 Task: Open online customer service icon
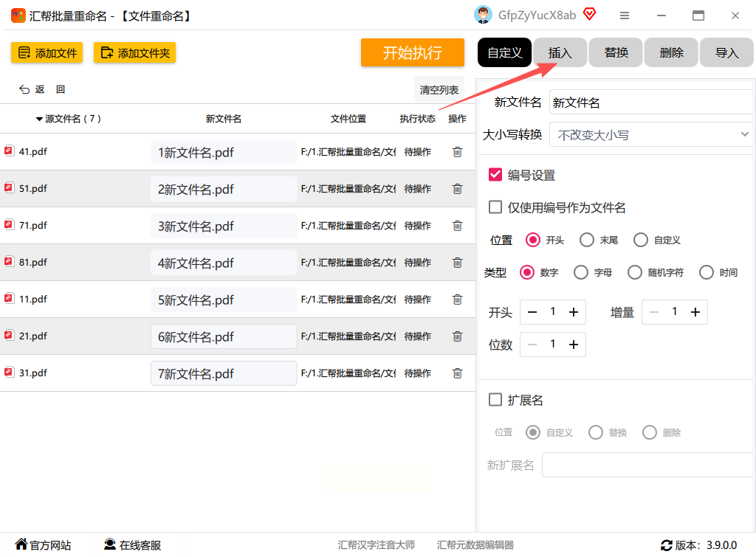tap(110, 544)
